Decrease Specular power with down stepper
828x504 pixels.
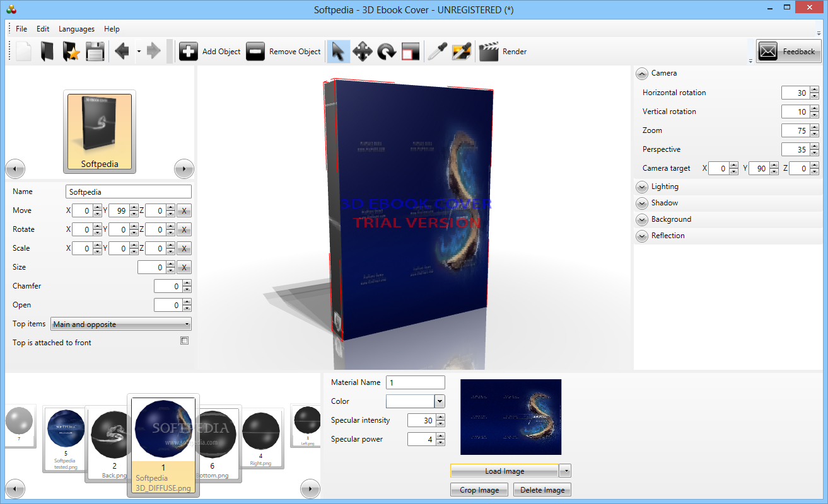point(441,443)
